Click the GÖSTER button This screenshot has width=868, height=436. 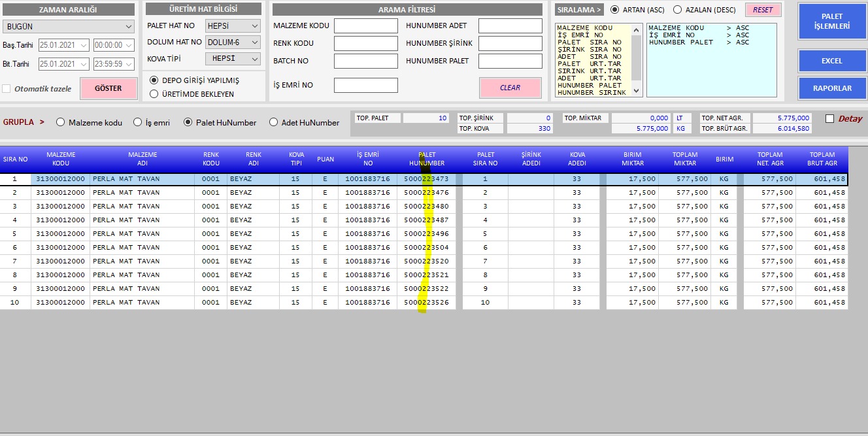(x=108, y=88)
